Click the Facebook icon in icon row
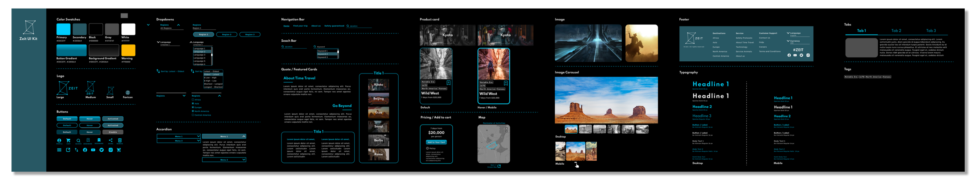The image size is (980, 180). click(85, 150)
